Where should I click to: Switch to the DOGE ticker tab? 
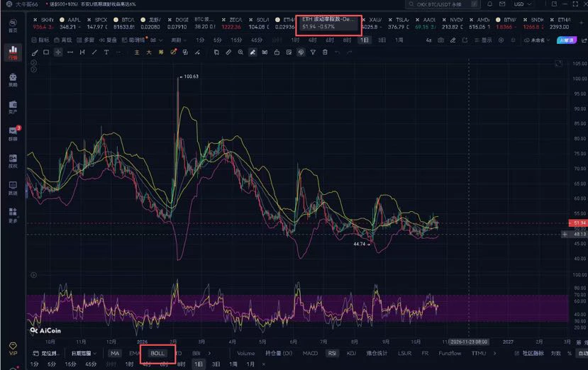177,23
